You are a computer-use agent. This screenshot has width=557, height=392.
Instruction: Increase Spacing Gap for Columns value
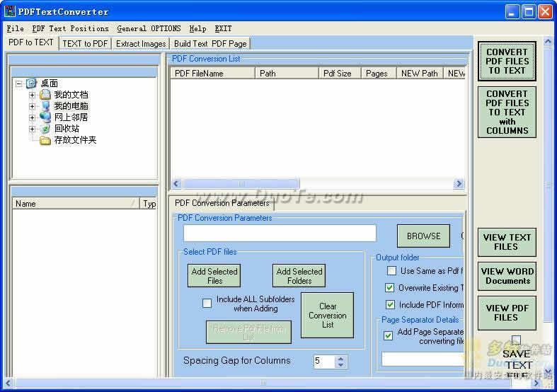click(x=340, y=359)
